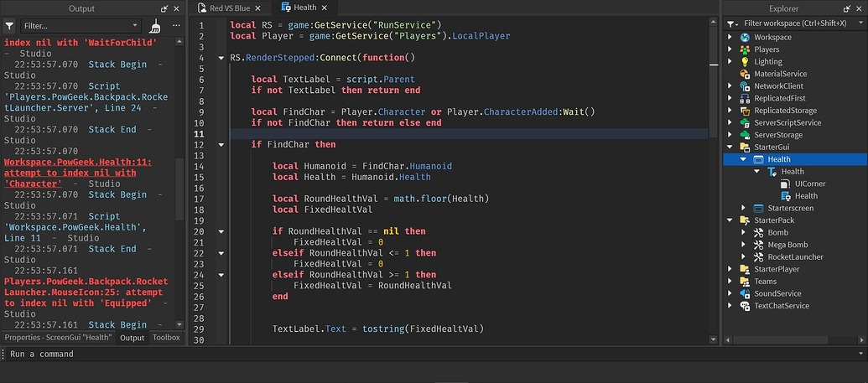Screen dimensions: 868x383
Task: Click the ServerStorage icon
Action: [x=745, y=135]
